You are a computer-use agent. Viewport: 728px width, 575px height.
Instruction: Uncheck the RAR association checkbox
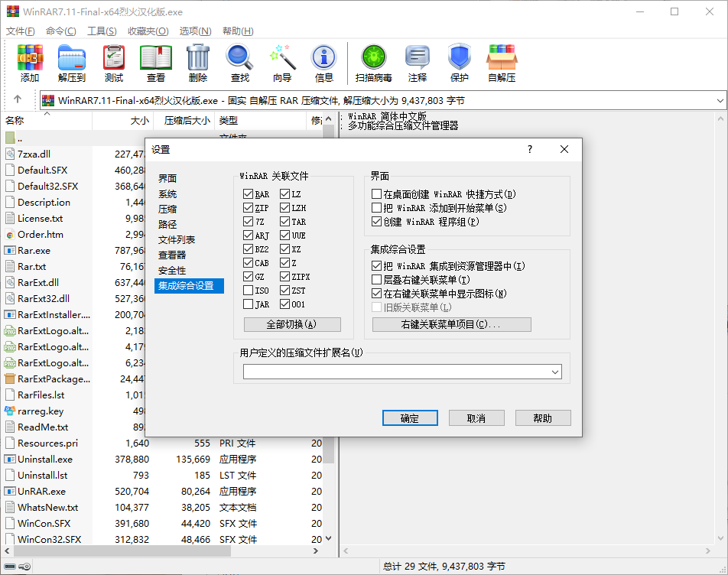tap(248, 194)
